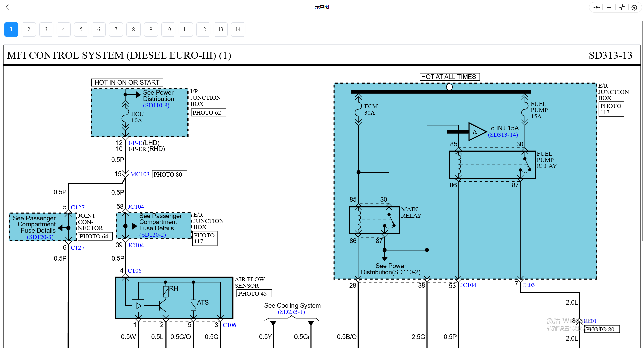This screenshot has width=644, height=348.
Task: Click the JOINT CONNECTOR label
Action: (91, 222)
